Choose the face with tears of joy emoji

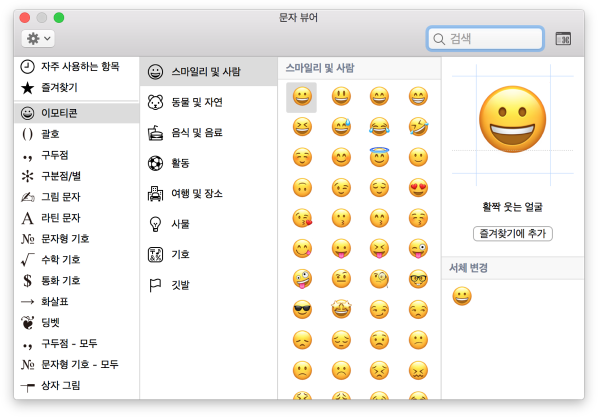tap(379, 127)
